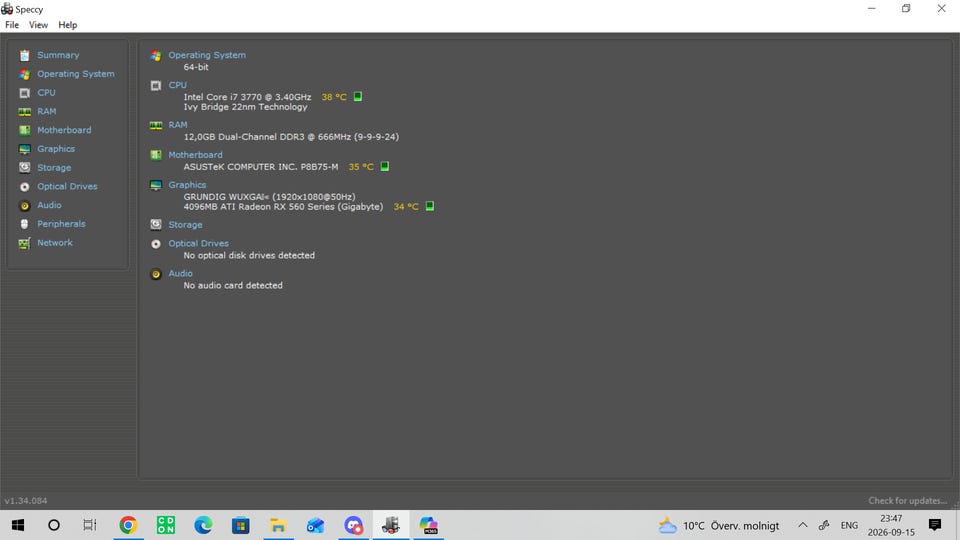Click the CPU chip icon in sidebar
960x540 pixels.
pyautogui.click(x=24, y=93)
